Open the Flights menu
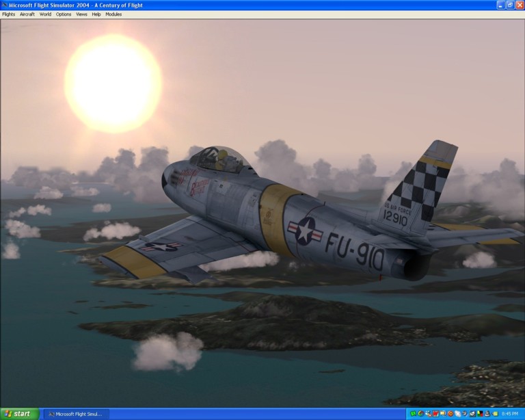Screen dimensions: 525x420 point(8,14)
